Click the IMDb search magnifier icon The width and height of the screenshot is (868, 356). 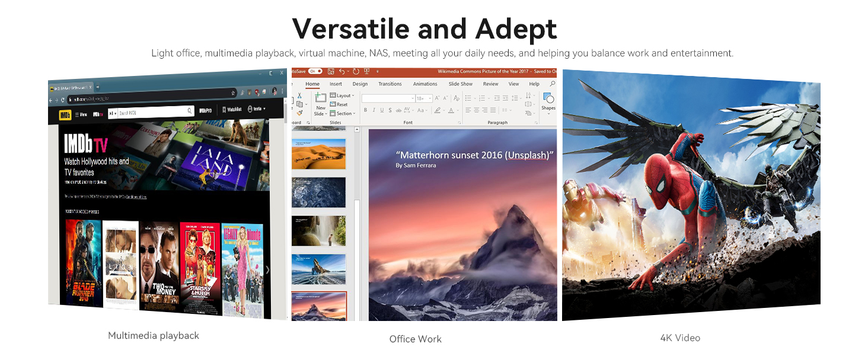190,111
